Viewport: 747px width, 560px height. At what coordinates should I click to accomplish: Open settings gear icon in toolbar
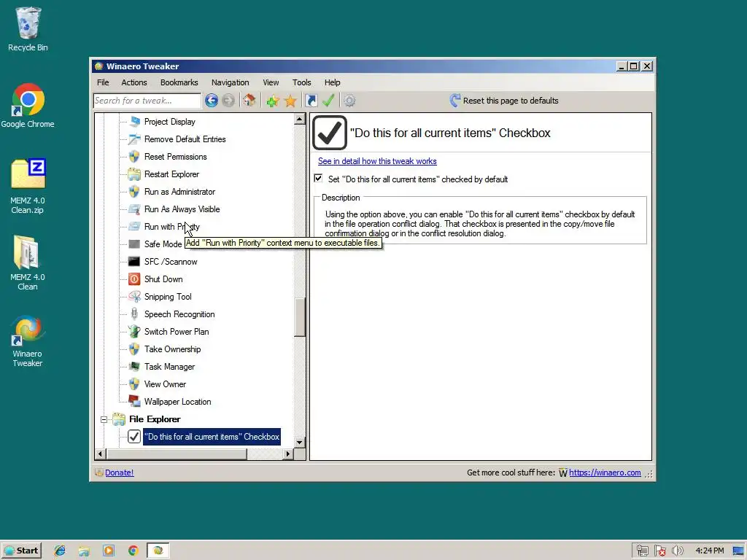(x=349, y=101)
